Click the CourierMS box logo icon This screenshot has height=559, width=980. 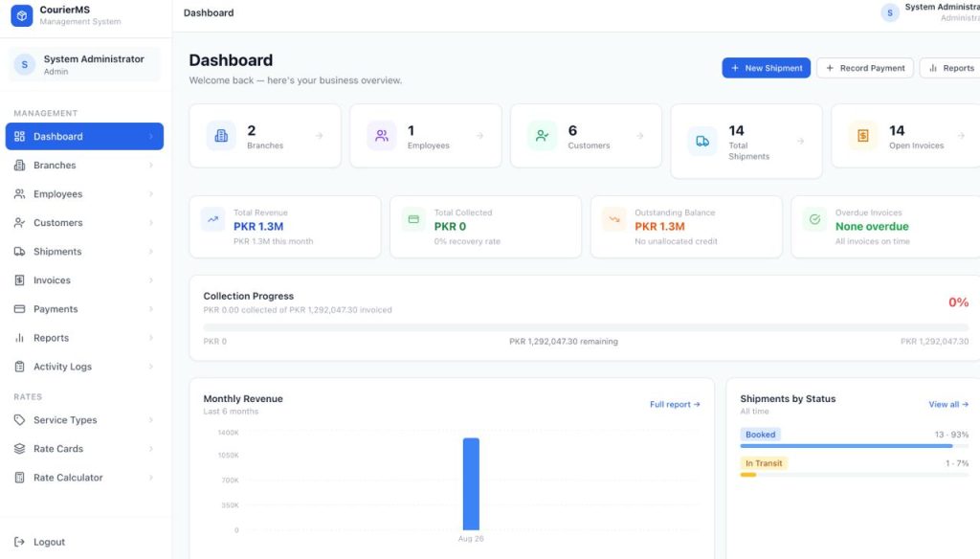[x=22, y=15]
